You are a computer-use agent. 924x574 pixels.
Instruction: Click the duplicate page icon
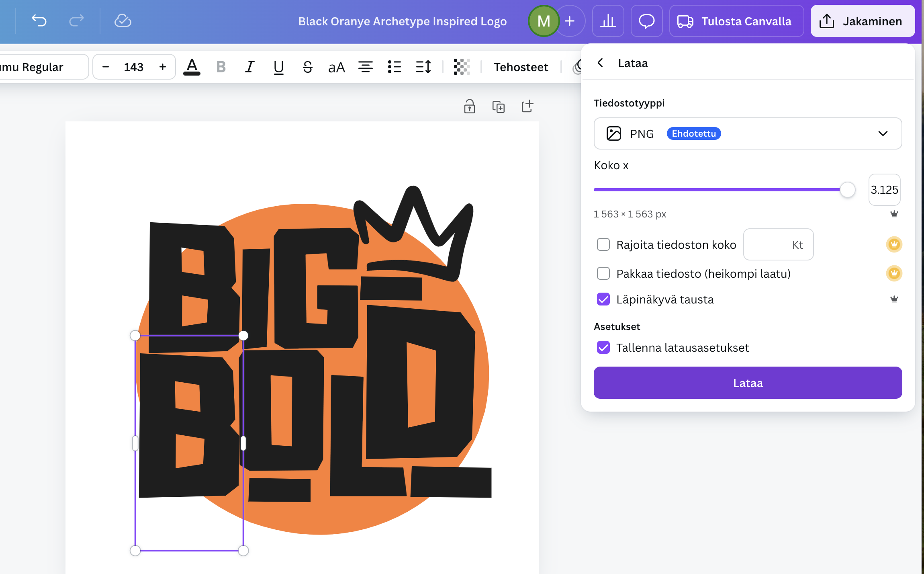[498, 107]
